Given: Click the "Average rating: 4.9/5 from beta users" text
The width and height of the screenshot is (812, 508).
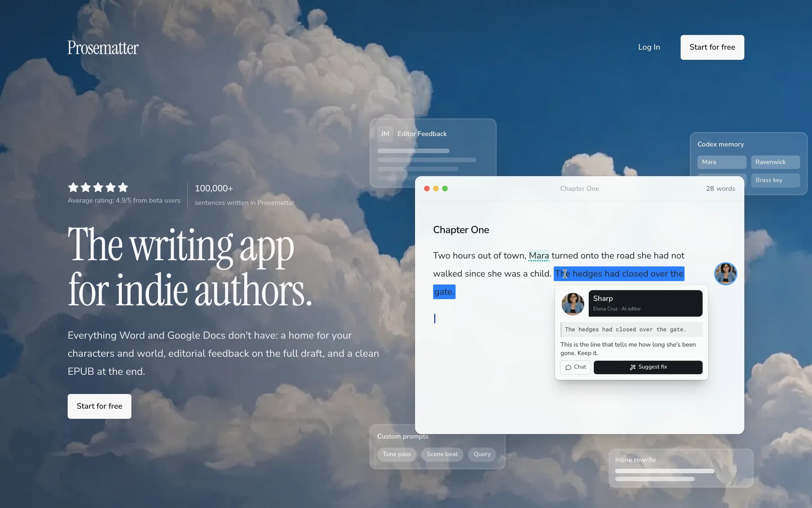Looking at the screenshot, I should (124, 201).
